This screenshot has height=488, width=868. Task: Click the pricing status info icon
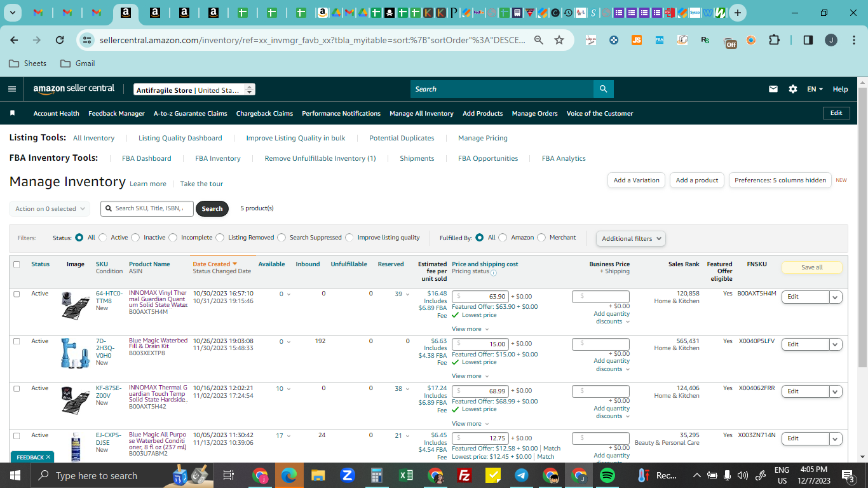494,273
